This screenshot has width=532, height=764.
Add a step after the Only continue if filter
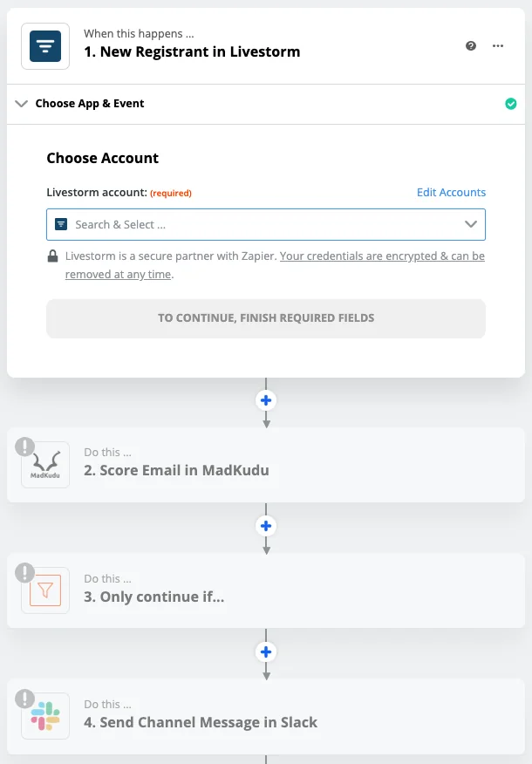[266, 651]
